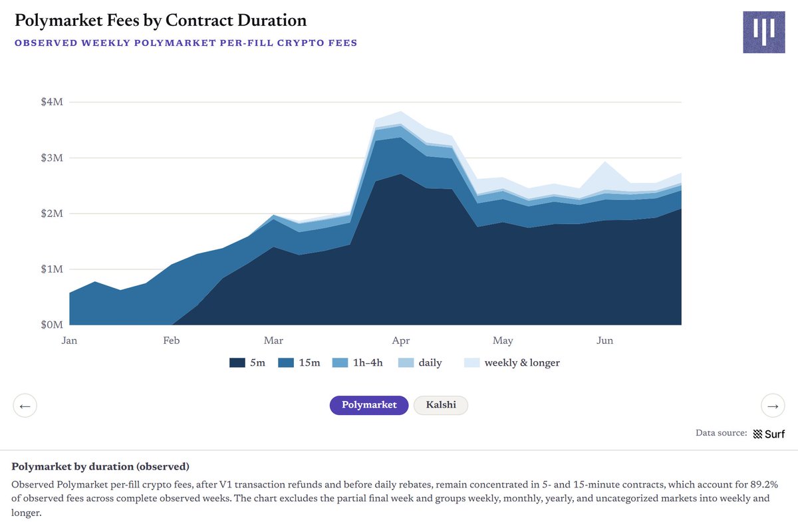
Task: Toggle the 15m legend entry
Action: click(299, 363)
